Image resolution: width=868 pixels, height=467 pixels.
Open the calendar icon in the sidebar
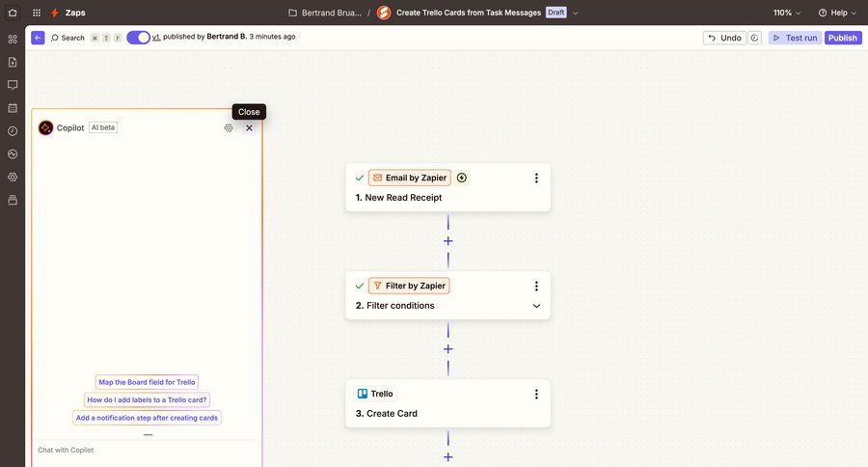point(13,108)
